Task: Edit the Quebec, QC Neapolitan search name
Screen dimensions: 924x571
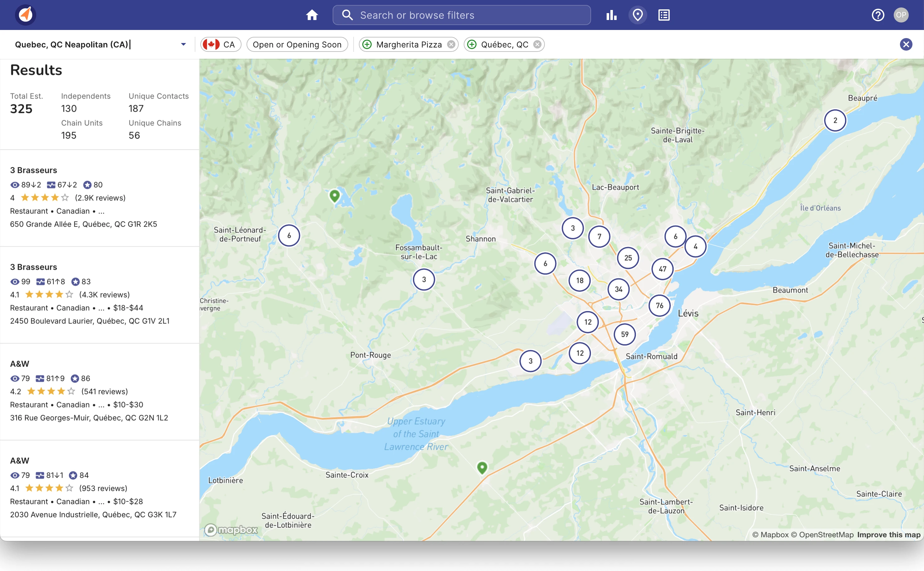Action: pyautogui.click(x=72, y=45)
